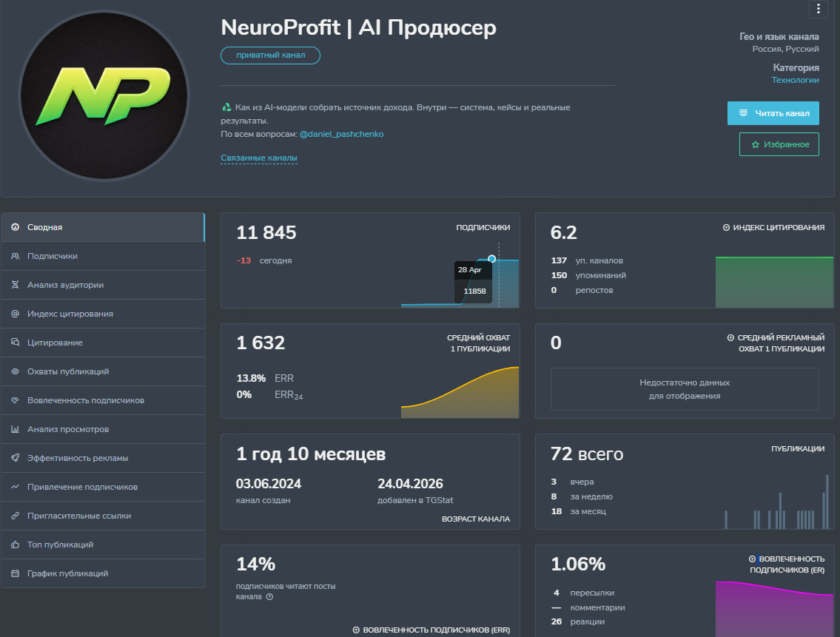Click the Вовлеченность подписчиков sidebar icon
Viewport: 840px width, 637px height.
[15, 400]
